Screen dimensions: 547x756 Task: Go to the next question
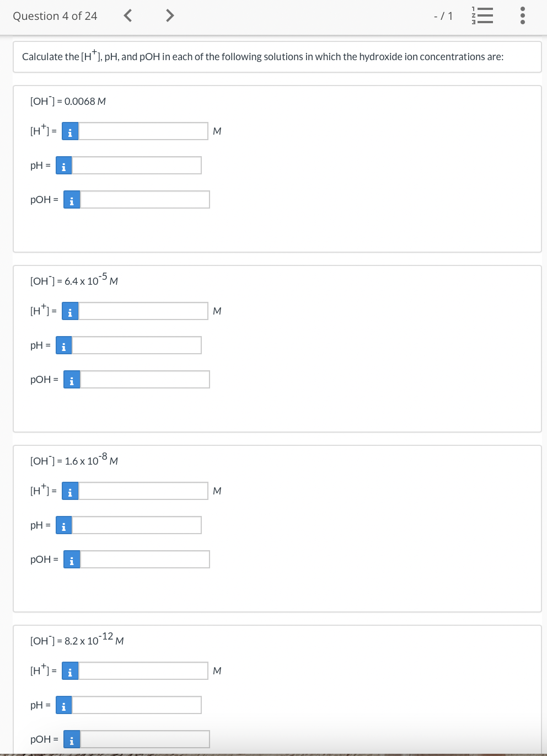click(x=169, y=15)
